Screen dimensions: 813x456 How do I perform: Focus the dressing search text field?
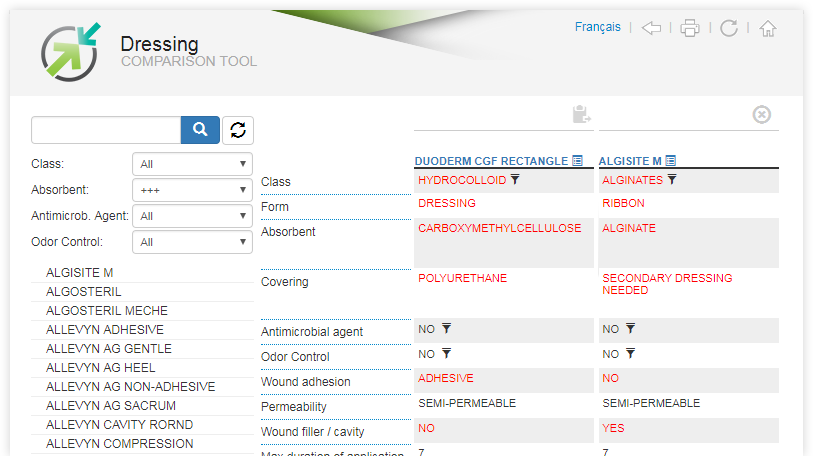[106, 130]
